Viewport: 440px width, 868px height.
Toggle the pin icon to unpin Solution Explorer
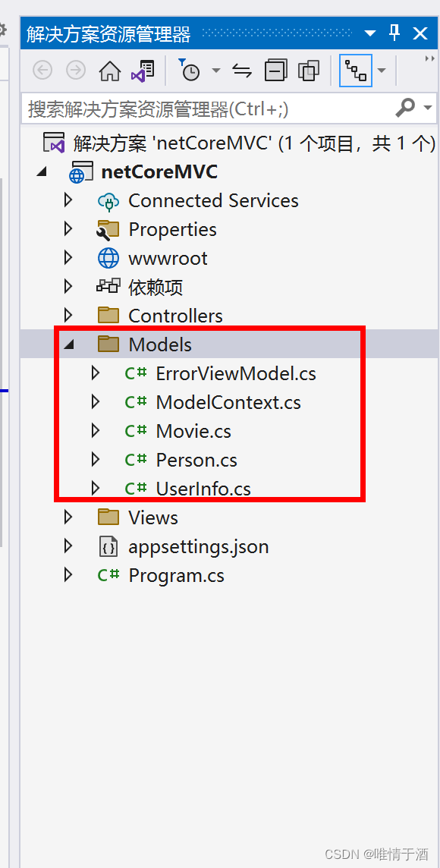point(392,33)
